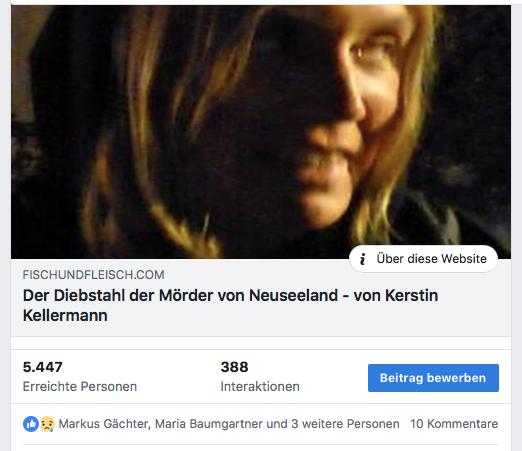Click the 'Erreichte Personen' label

point(80,387)
